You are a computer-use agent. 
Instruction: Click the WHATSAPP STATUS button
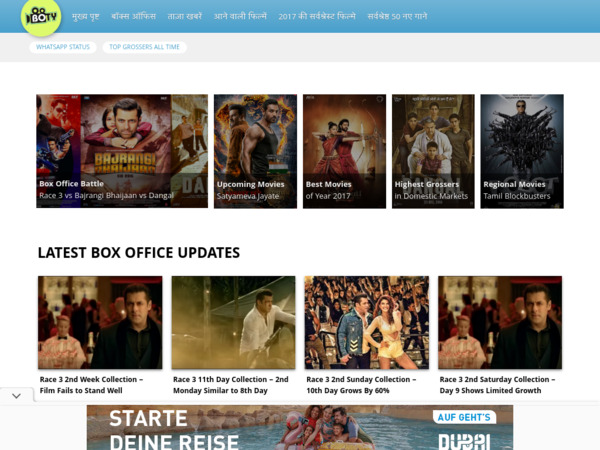pyautogui.click(x=63, y=47)
